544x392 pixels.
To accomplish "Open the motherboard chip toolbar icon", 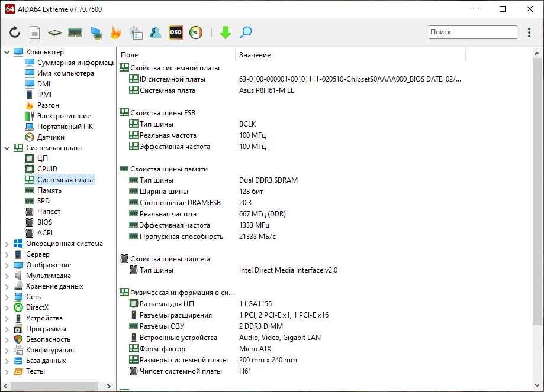I will tap(54, 33).
